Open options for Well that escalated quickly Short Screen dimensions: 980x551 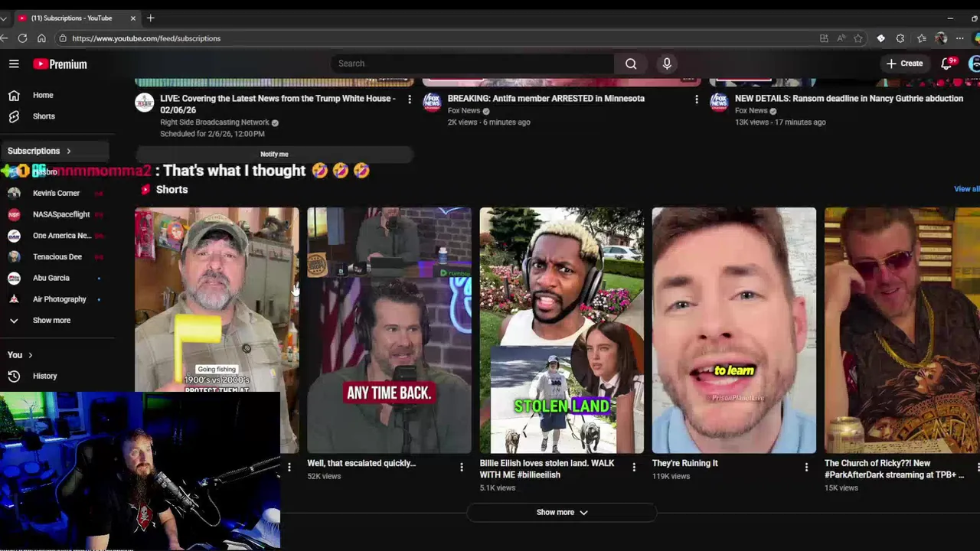pyautogui.click(x=462, y=467)
